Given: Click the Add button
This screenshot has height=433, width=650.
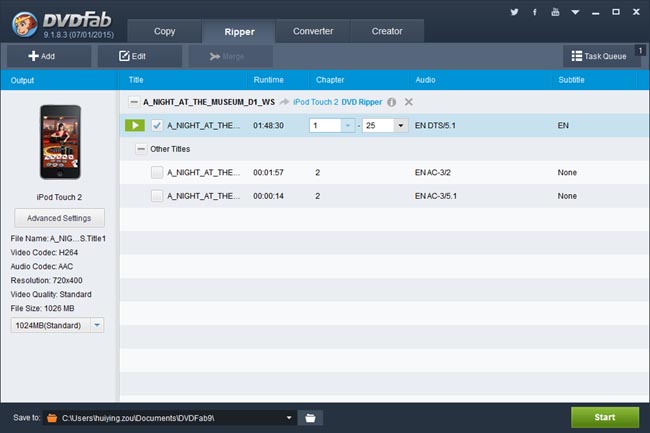Looking at the screenshot, I should (x=49, y=56).
